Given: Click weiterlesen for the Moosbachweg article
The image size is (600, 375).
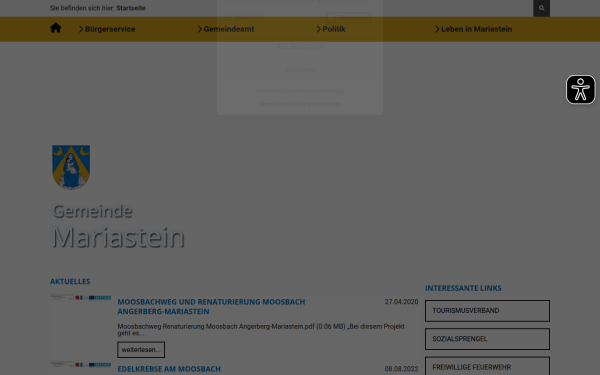Looking at the screenshot, I should coord(141,350).
